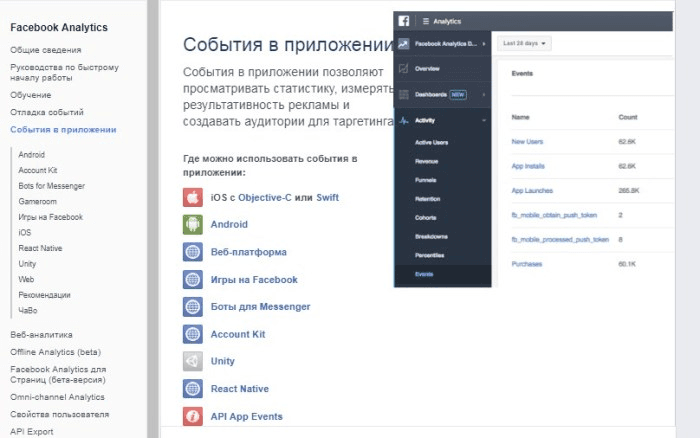Click chart icon beside Facebook Analytics D...
Image resolution: width=700 pixels, height=438 pixels.
click(404, 44)
